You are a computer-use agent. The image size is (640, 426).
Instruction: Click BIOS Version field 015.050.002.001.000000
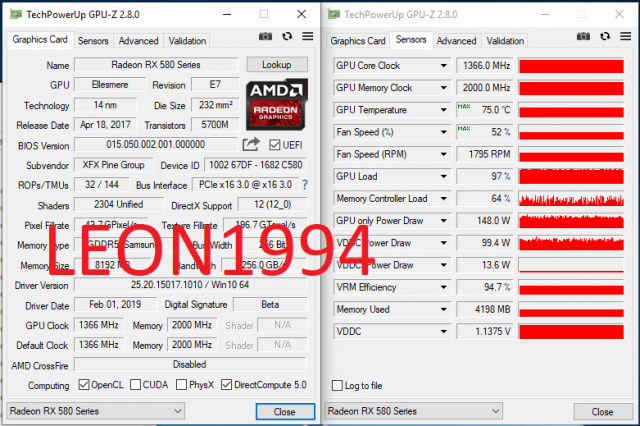click(156, 144)
